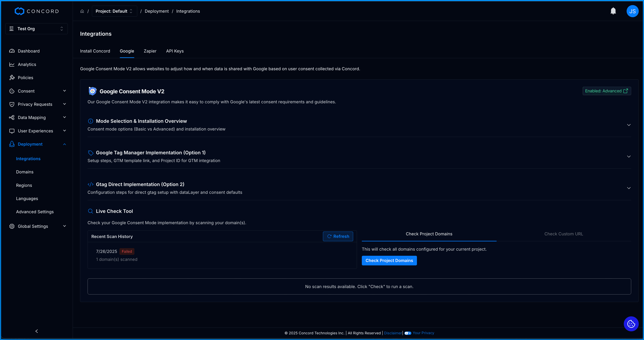The width and height of the screenshot is (644, 340).
Task: Open cookie preferences floating button
Action: 631,324
